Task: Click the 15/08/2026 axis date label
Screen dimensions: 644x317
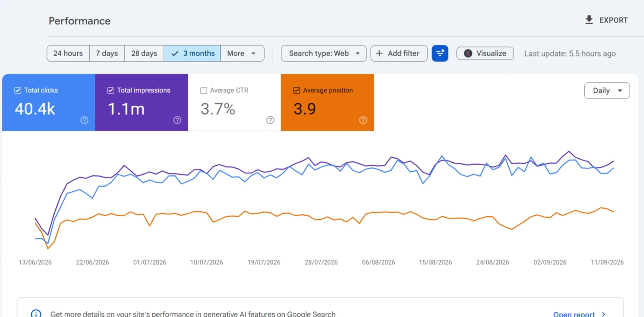Action: point(435,262)
